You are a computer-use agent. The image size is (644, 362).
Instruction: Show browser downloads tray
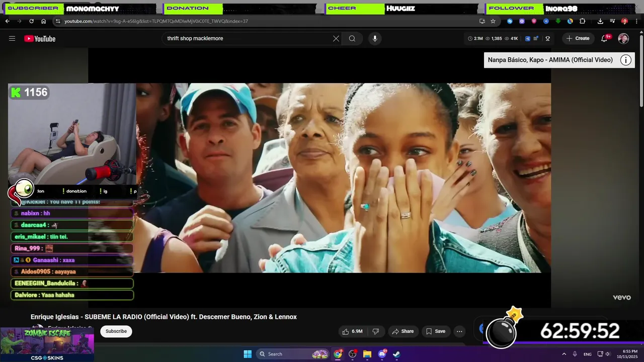600,21
